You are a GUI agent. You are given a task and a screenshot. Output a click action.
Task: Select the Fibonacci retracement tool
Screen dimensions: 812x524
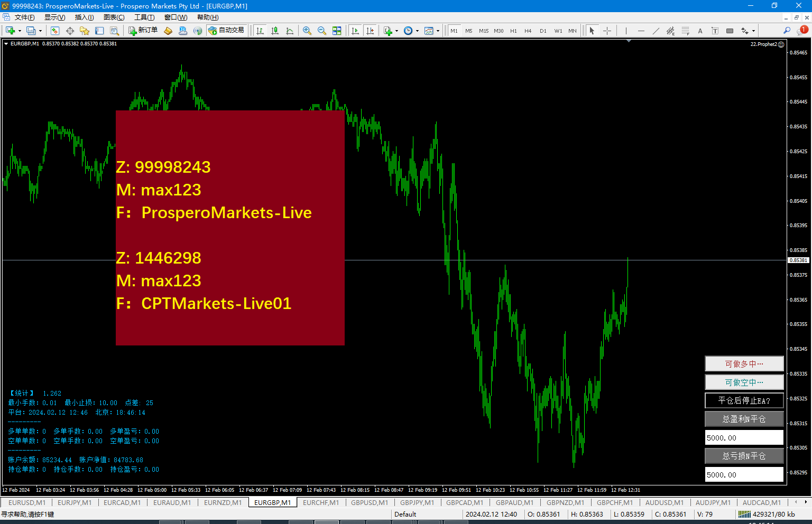685,31
